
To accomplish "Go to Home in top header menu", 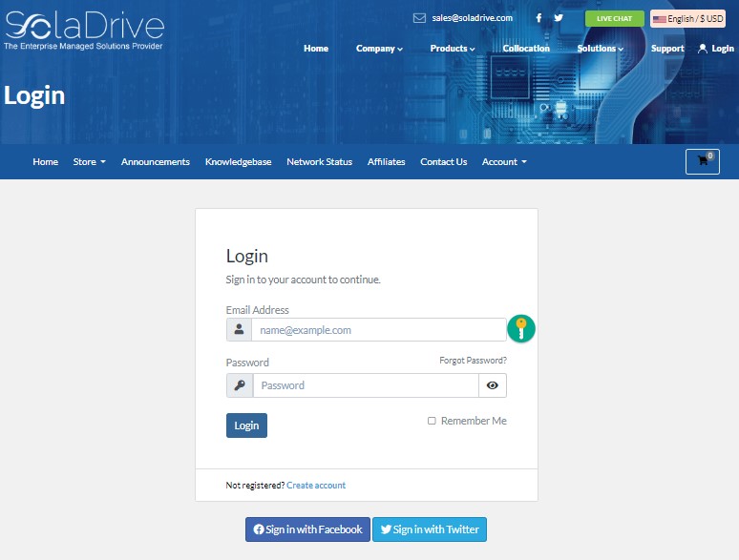I will (316, 49).
